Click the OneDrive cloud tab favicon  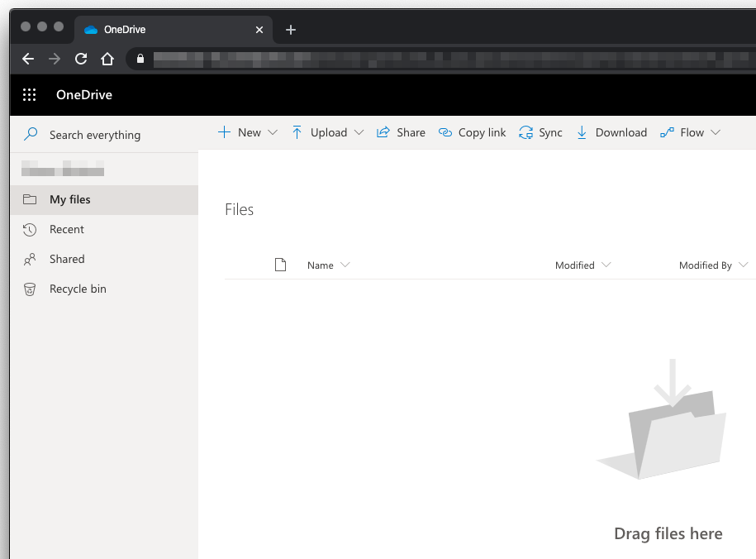[x=91, y=30]
